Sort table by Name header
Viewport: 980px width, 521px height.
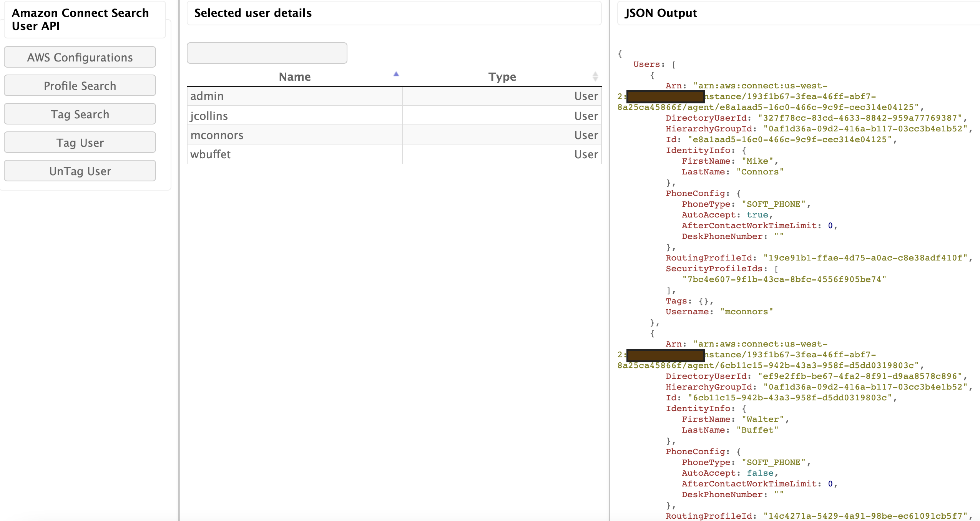[x=294, y=77]
